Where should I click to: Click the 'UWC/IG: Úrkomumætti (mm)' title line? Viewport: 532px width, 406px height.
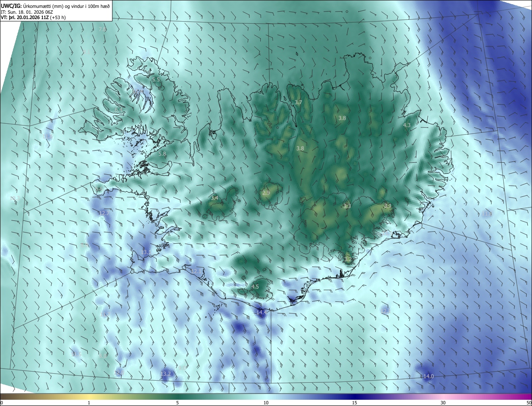coord(55,6)
